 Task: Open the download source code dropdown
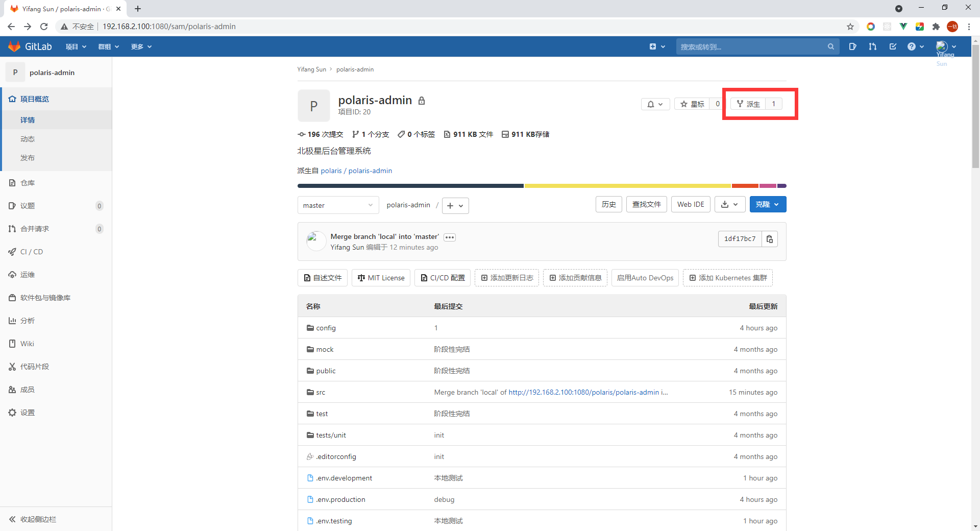click(730, 204)
